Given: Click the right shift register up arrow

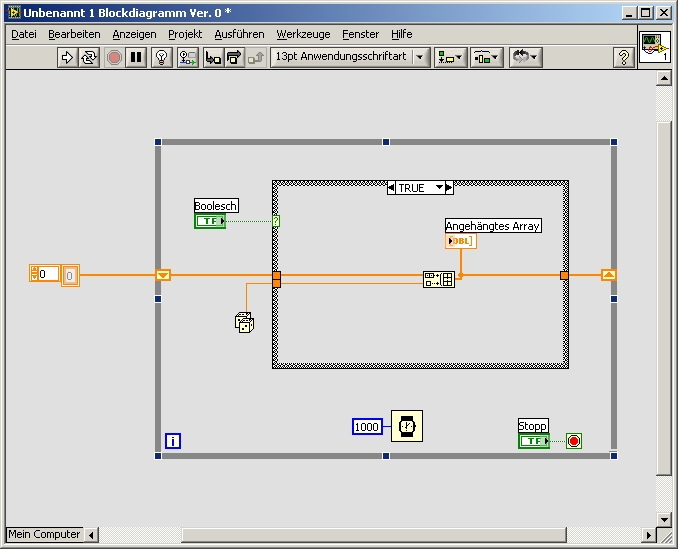Looking at the screenshot, I should pos(609,275).
